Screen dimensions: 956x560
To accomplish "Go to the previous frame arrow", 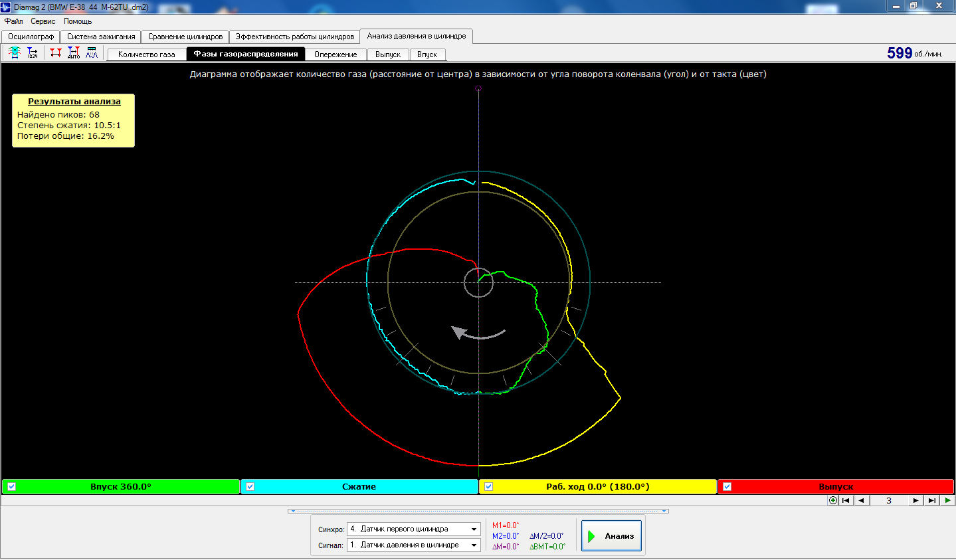I will [862, 500].
